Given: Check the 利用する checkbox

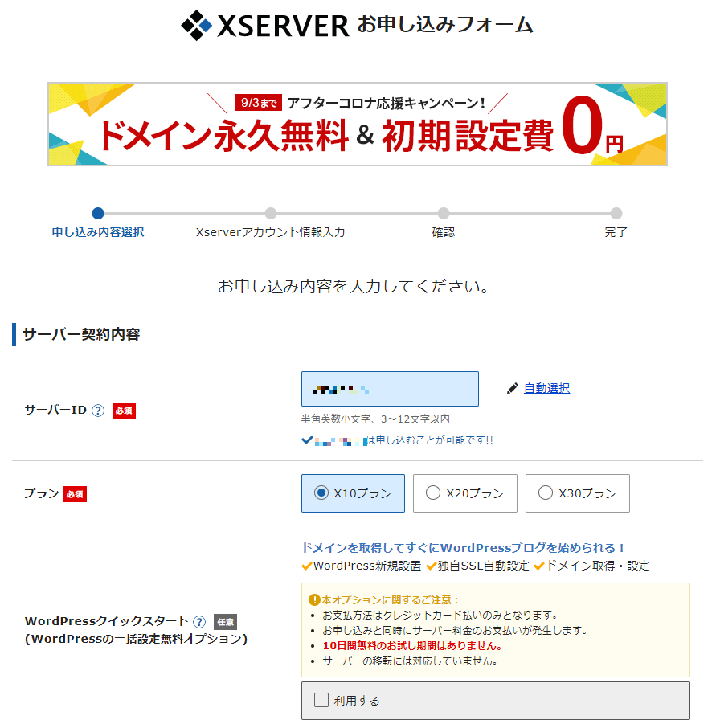Looking at the screenshot, I should click(321, 700).
